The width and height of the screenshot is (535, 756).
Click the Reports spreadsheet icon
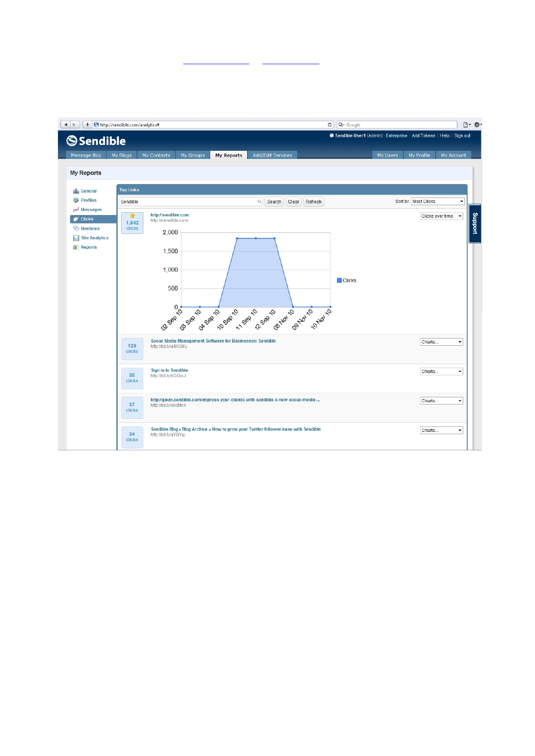76,247
